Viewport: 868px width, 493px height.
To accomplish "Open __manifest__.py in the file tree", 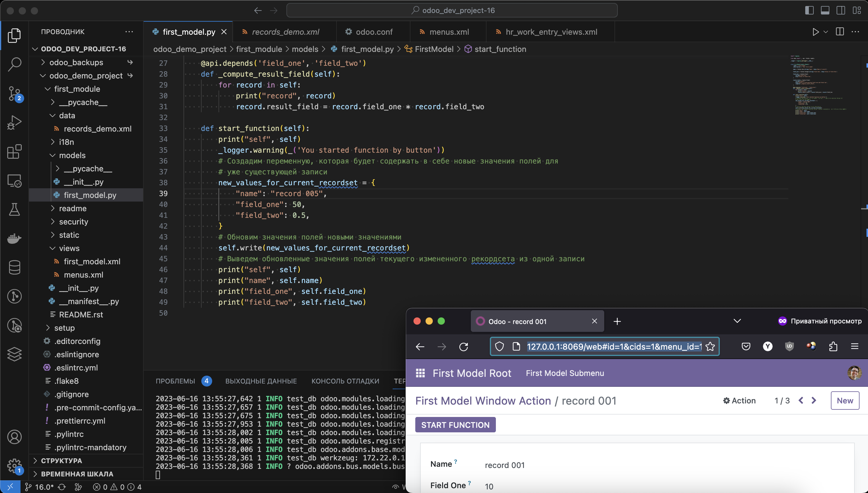I will coord(89,301).
